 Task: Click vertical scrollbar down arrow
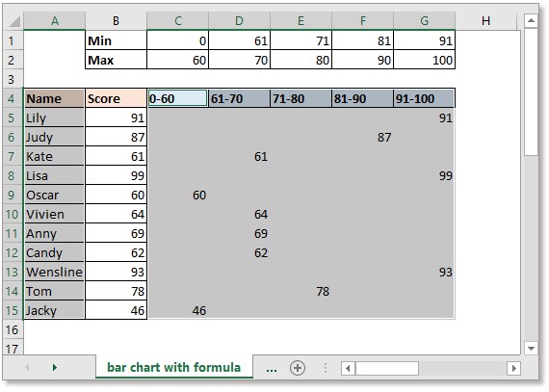coord(531,349)
